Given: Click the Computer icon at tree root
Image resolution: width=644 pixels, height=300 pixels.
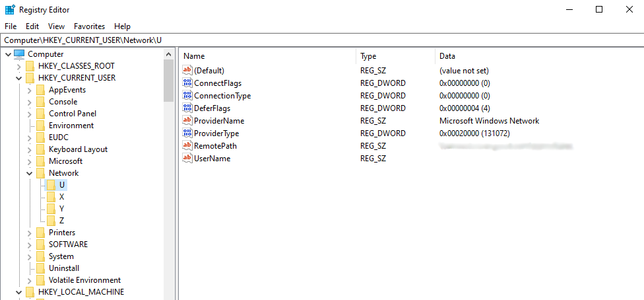Looking at the screenshot, I should tap(19, 54).
